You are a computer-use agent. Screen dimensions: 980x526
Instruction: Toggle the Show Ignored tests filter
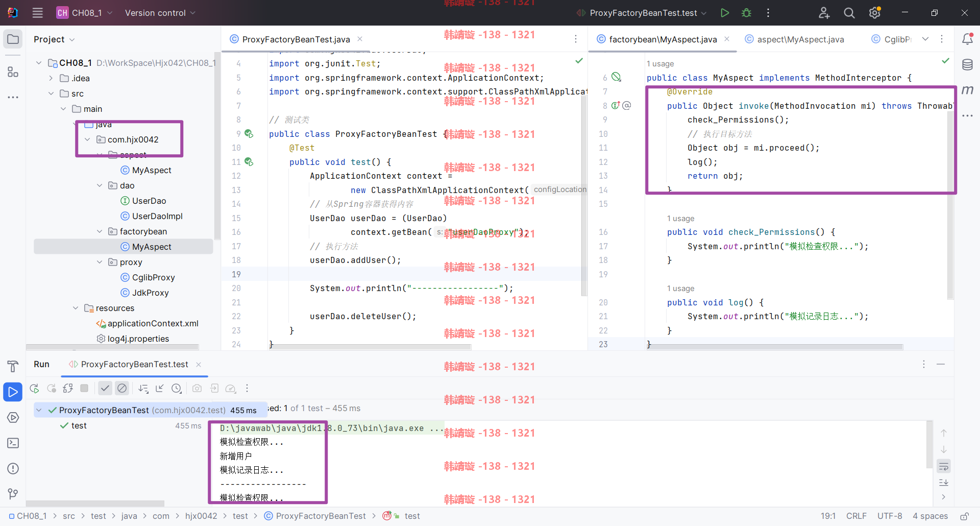pos(122,388)
